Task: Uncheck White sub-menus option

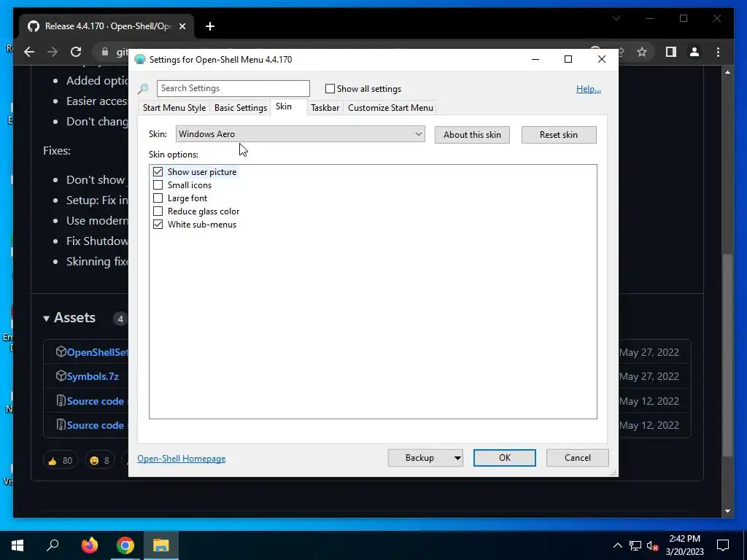Action: 158,225
